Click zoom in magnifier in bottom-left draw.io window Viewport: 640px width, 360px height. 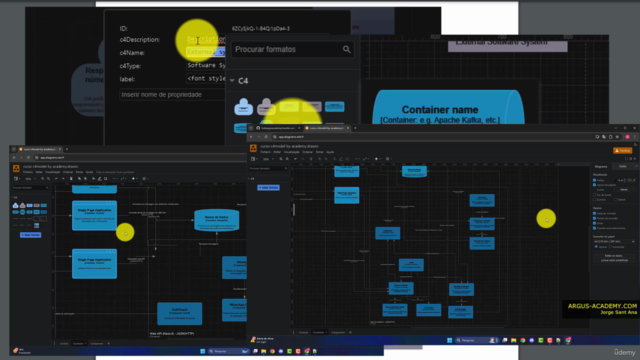[42, 179]
